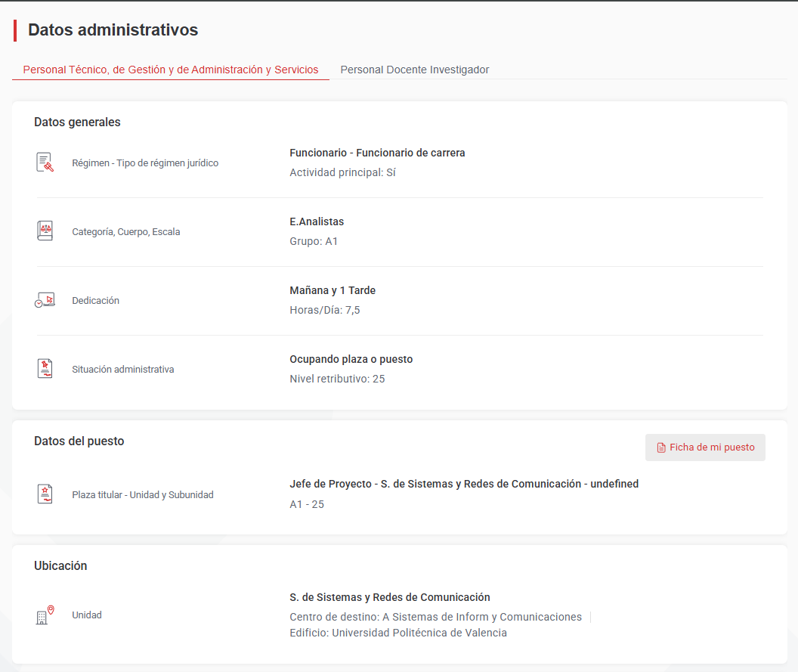
Task: Click the Datos del puesto heading
Action: click(79, 441)
